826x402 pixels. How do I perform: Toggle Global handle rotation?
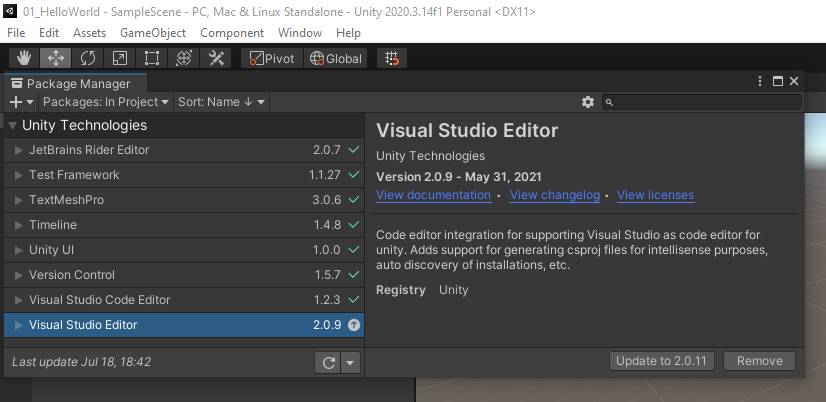336,58
